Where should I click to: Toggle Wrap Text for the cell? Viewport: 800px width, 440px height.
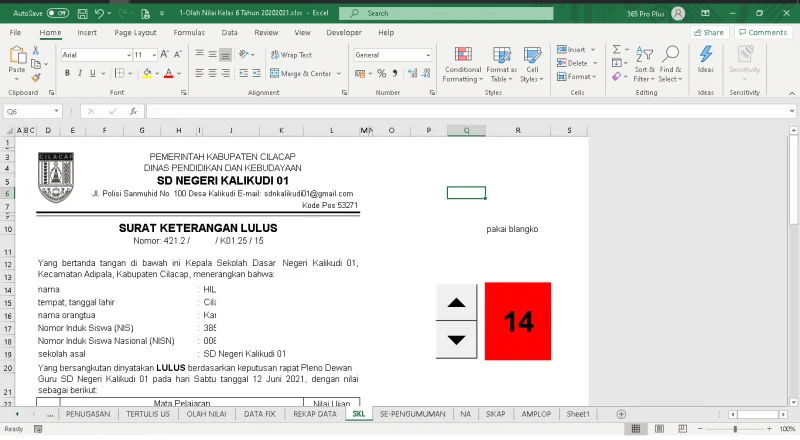click(x=290, y=55)
